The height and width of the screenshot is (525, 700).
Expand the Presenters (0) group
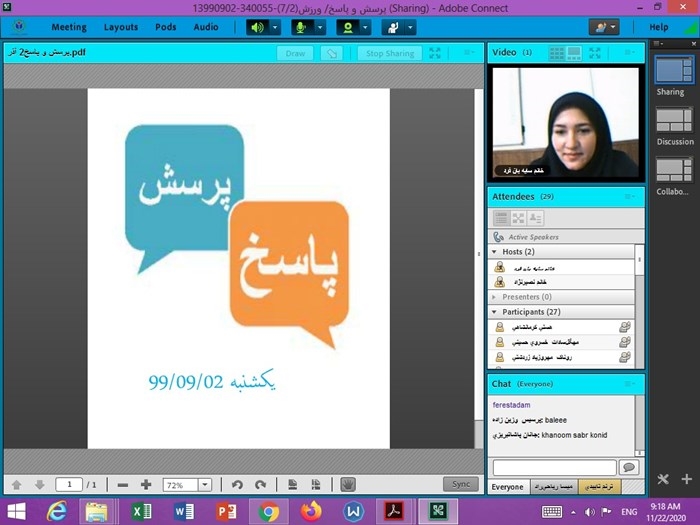[x=494, y=297]
